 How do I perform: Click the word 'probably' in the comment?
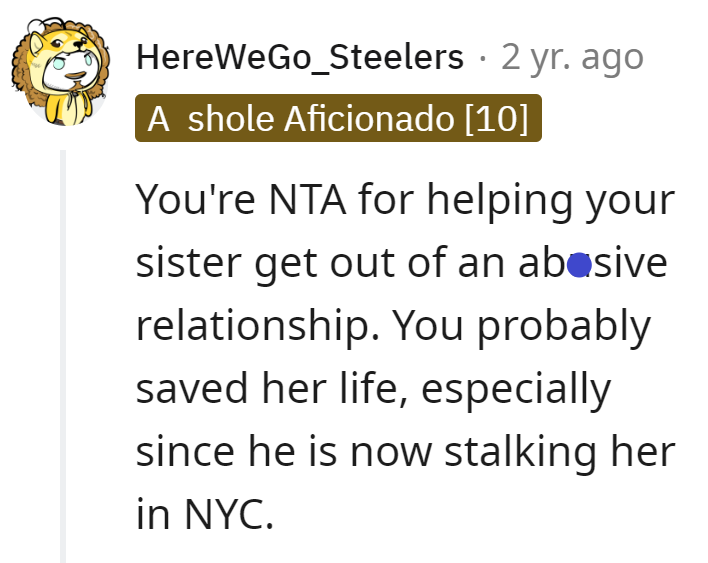coord(564,326)
